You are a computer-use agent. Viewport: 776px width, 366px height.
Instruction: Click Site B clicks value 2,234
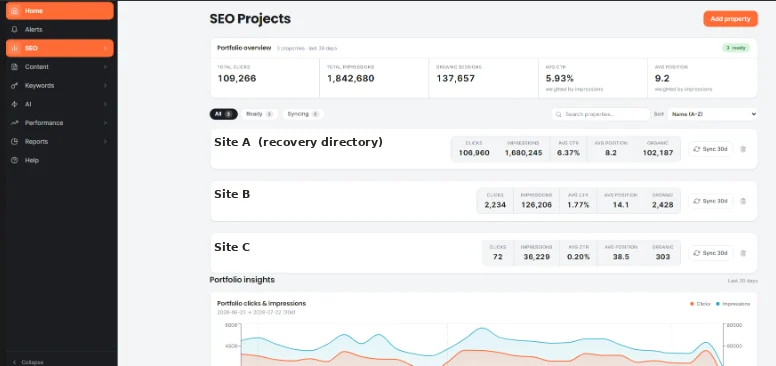click(495, 205)
